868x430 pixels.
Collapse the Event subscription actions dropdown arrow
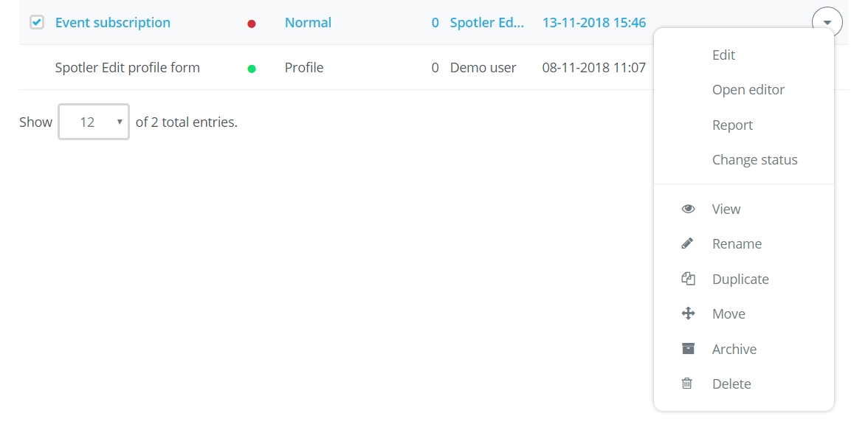tap(827, 22)
